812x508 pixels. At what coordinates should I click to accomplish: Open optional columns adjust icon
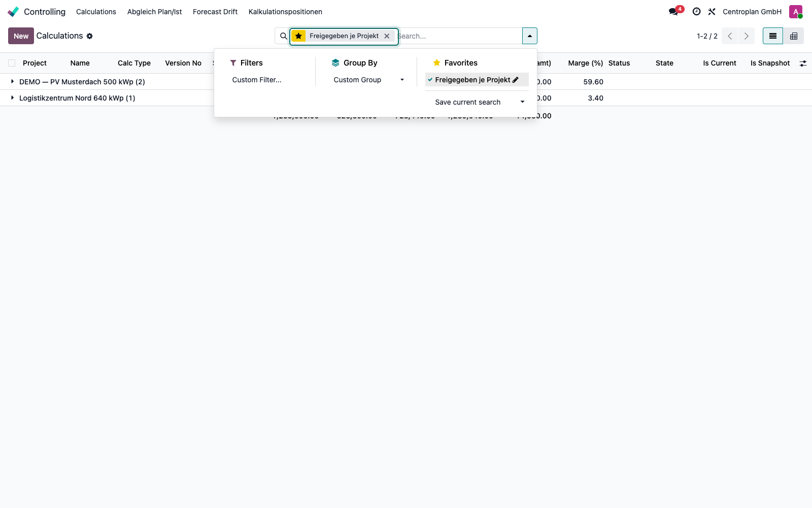[803, 63]
